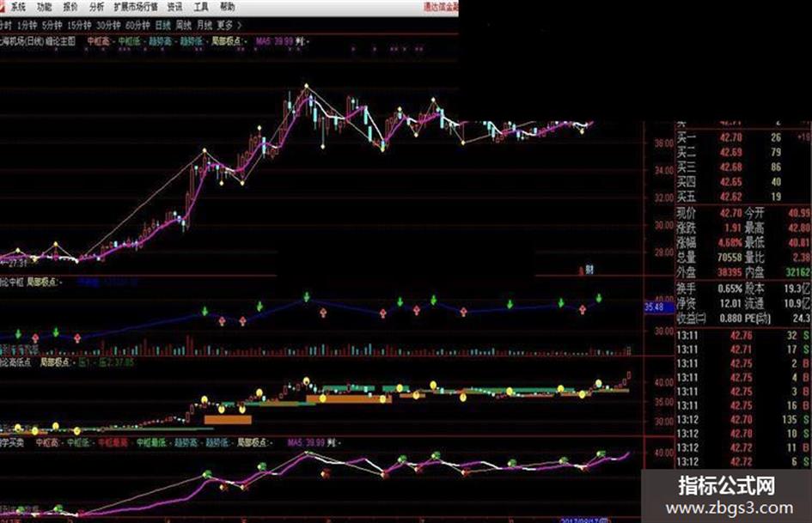812x523 pixels.
Task: Open the 扩展市场行情 menu
Action: pyautogui.click(x=136, y=7)
